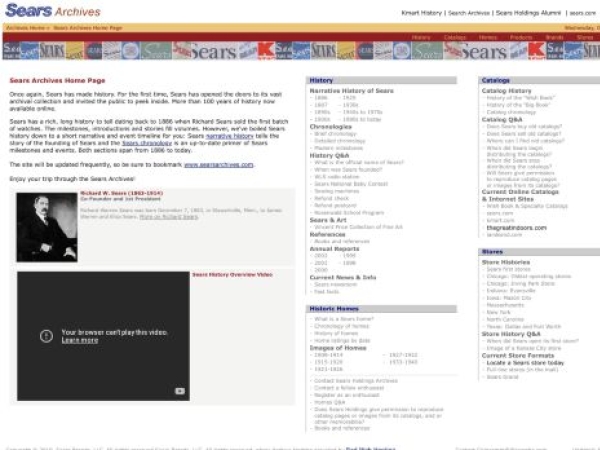This screenshot has width=600, height=450.
Task: Open the Iowa: Mason City link
Action: click(x=509, y=298)
